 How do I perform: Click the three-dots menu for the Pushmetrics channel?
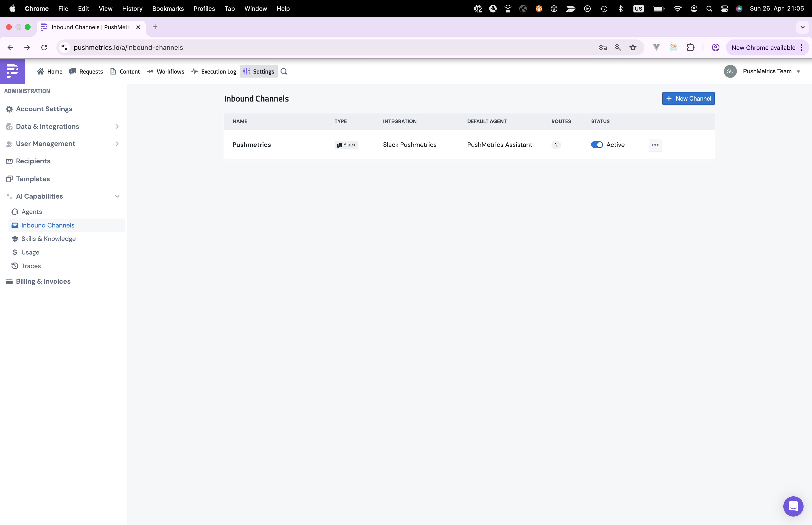655,145
